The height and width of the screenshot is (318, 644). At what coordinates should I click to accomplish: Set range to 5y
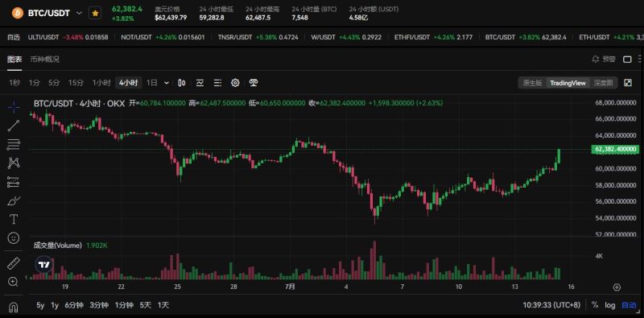[x=40, y=305]
